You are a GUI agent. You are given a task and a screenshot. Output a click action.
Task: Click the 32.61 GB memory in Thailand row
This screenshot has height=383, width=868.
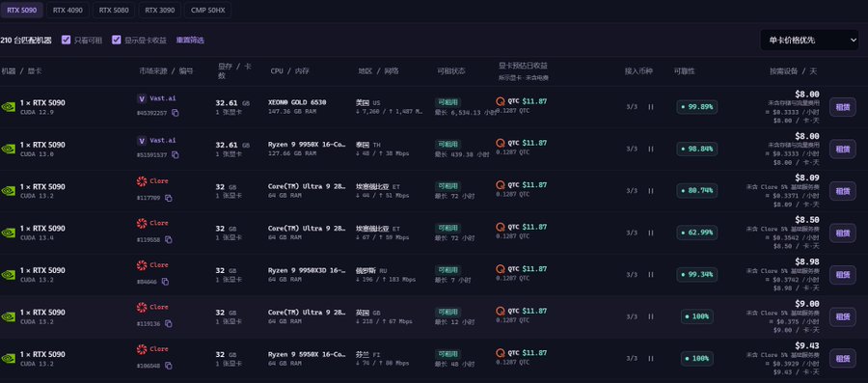tap(232, 145)
